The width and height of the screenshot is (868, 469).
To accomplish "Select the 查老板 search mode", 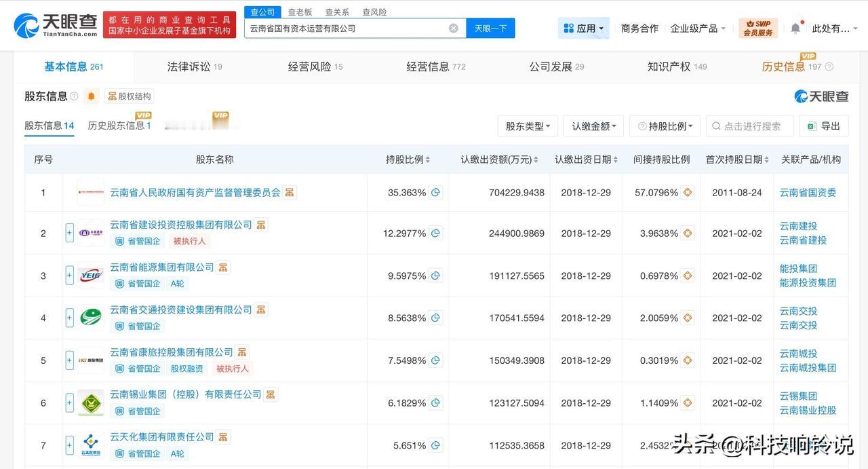I will (x=300, y=12).
